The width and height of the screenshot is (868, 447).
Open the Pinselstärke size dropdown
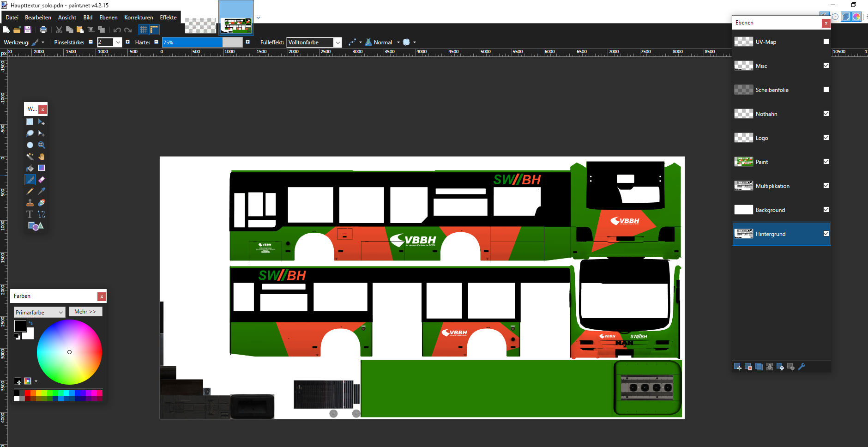118,42
